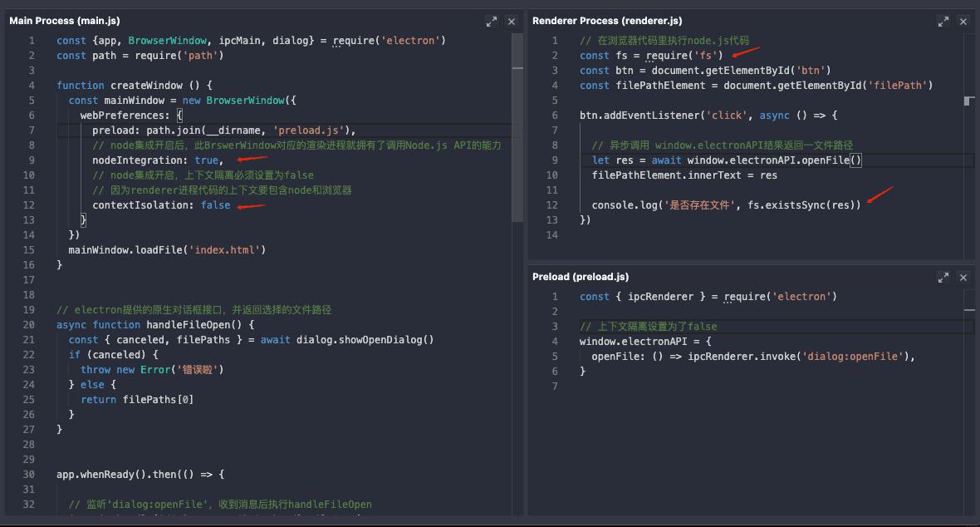The image size is (980, 527).
Task: Click the Renderer Process (renderer.js) panel title
Action: pyautogui.click(x=607, y=21)
